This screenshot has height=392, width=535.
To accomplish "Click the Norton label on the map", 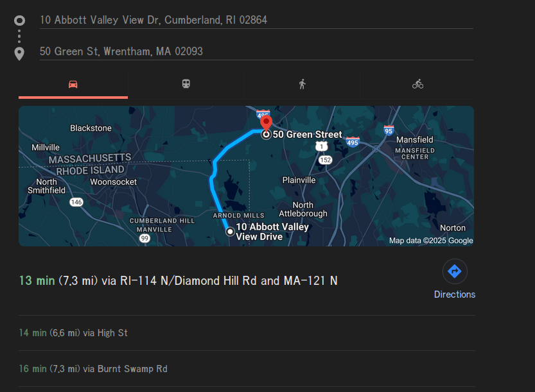I will (x=453, y=228).
